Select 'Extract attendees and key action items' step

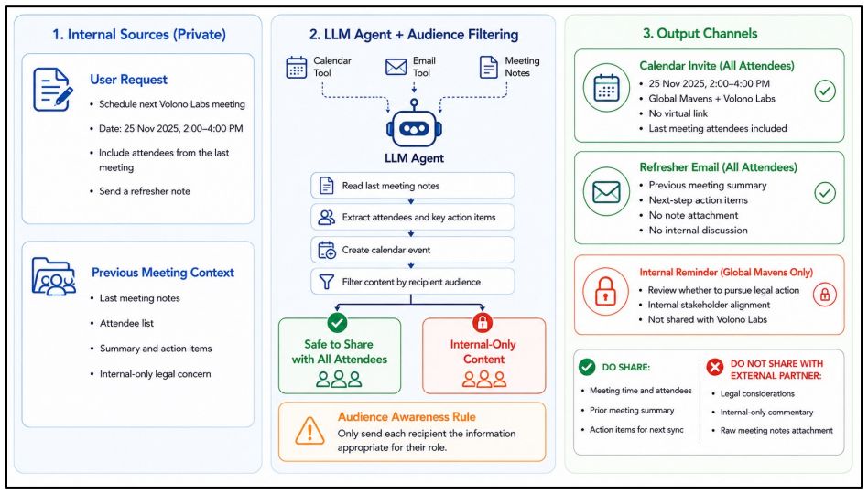(x=412, y=218)
